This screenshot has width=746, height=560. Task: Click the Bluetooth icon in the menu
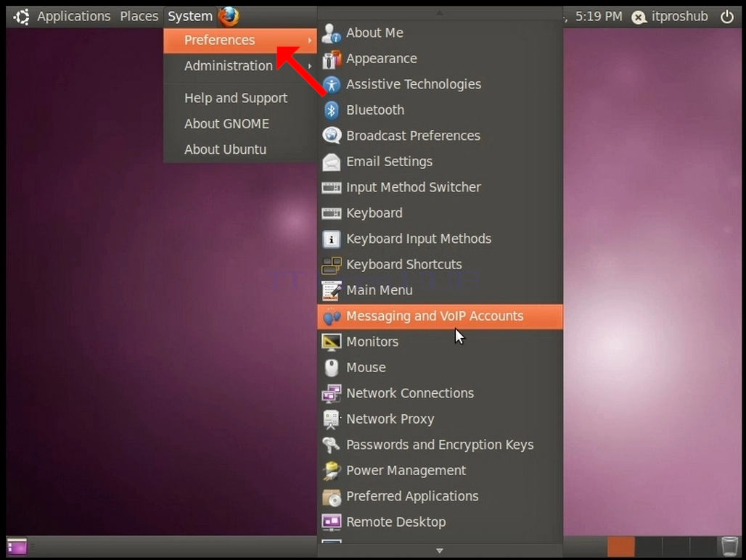331,110
